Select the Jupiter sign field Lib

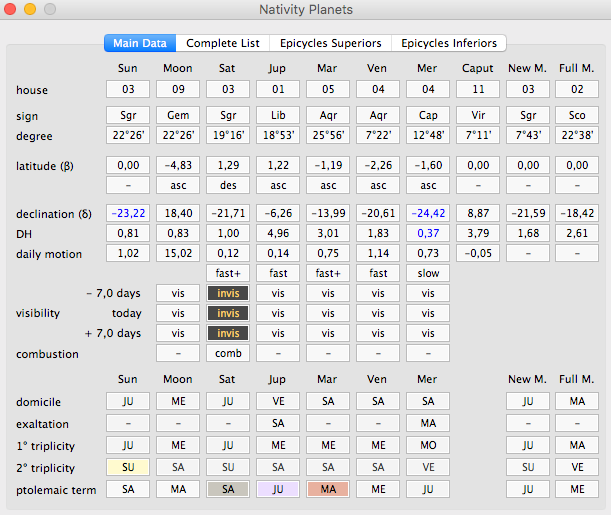tap(278, 115)
